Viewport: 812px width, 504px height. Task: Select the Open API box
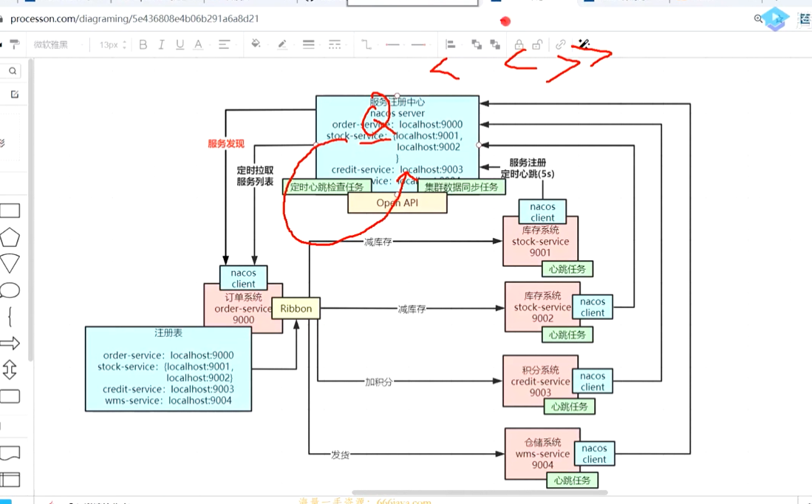tap(398, 203)
